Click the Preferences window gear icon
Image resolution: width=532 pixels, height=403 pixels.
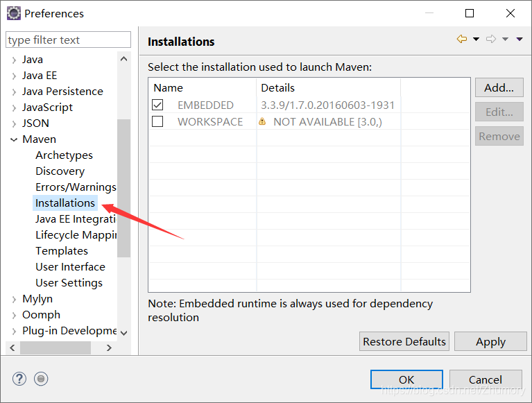coord(14,13)
